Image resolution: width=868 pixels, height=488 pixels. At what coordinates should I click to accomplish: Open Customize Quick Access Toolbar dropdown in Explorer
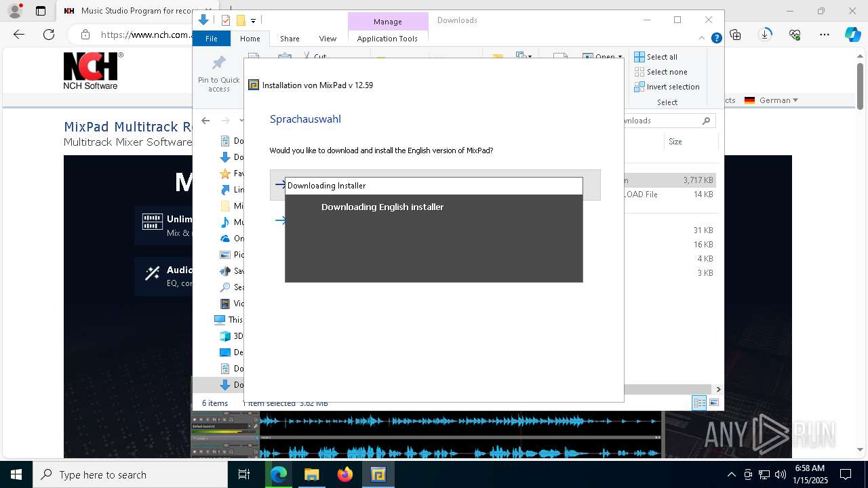tap(253, 21)
